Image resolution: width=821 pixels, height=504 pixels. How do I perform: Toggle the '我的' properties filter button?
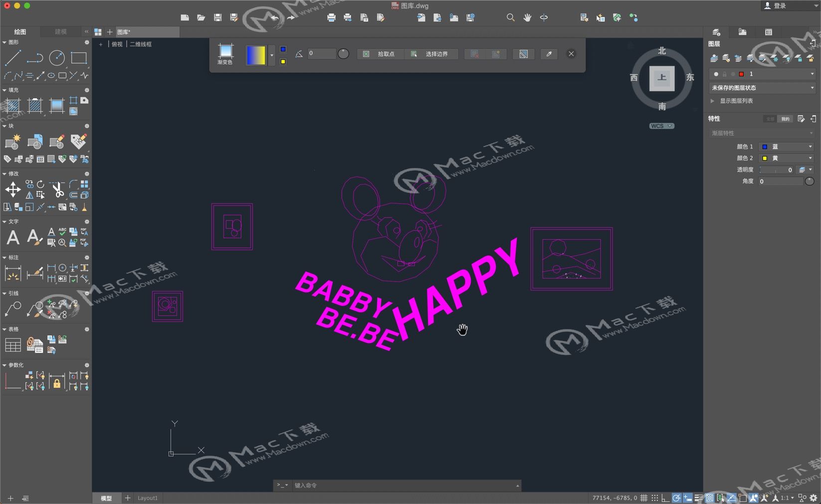785,119
